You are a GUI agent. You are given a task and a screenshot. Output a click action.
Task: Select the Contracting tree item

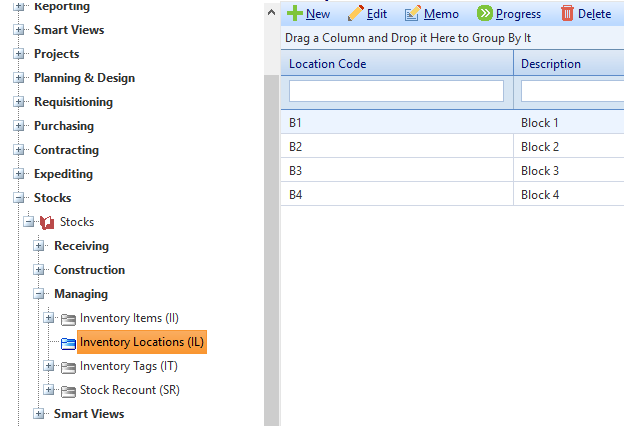(66, 150)
